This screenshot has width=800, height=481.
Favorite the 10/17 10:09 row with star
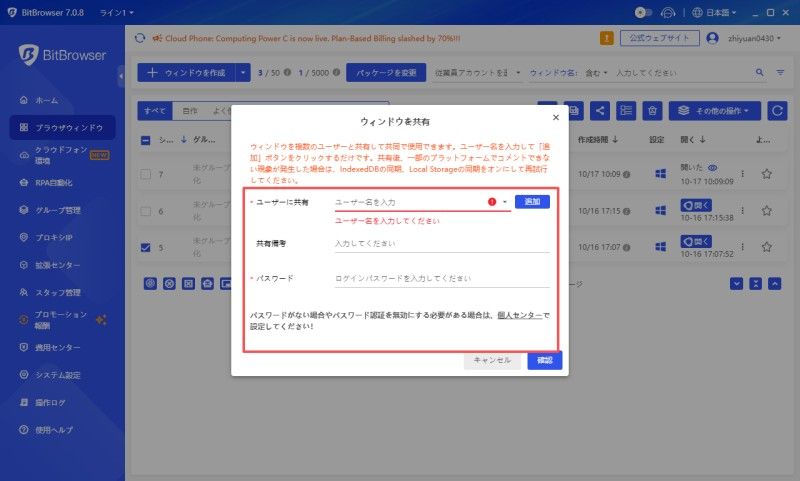766,174
